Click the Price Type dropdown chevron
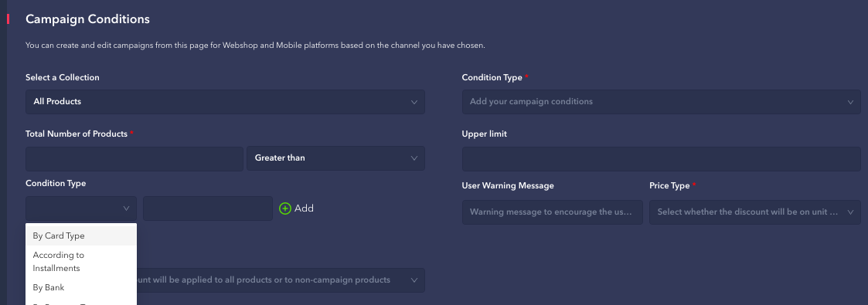This screenshot has height=305, width=868. tap(850, 212)
